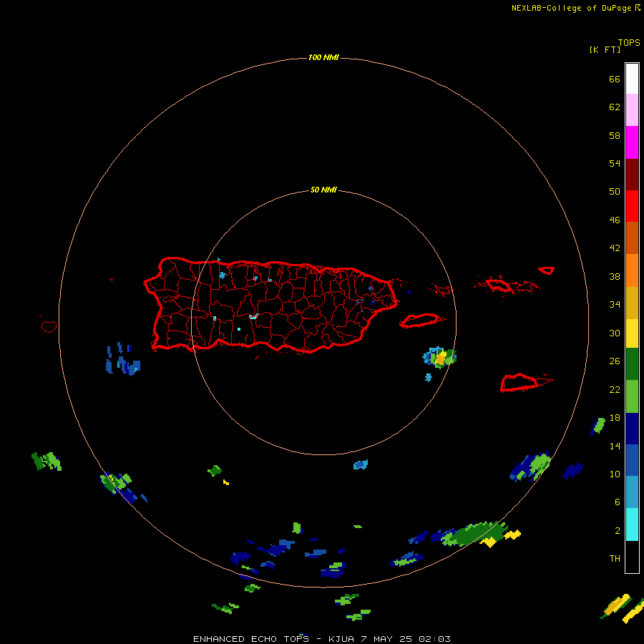Click the navy blue legend swatch
Screen dimensions: 644x644
tap(632, 429)
